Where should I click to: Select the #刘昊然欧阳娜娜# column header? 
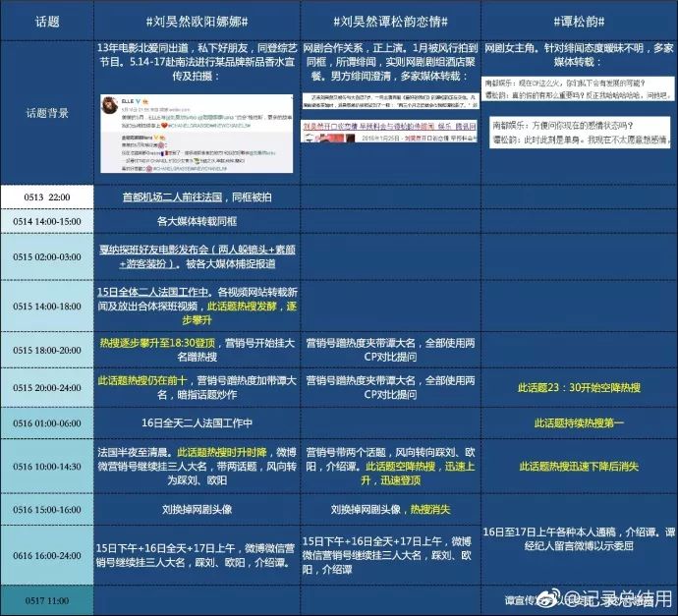(x=195, y=21)
